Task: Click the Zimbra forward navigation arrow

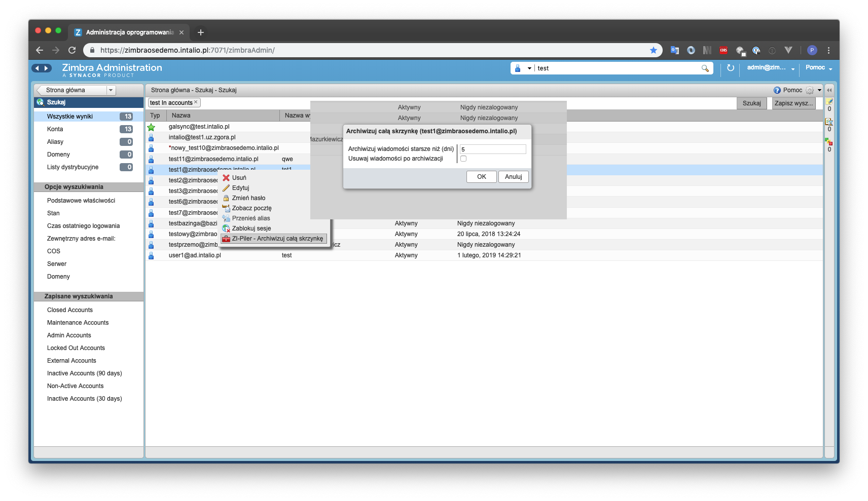Action: pyautogui.click(x=47, y=68)
